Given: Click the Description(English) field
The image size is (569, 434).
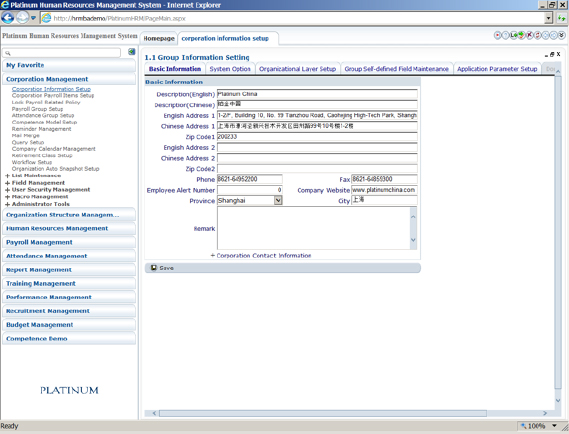Looking at the screenshot, I should point(317,94).
